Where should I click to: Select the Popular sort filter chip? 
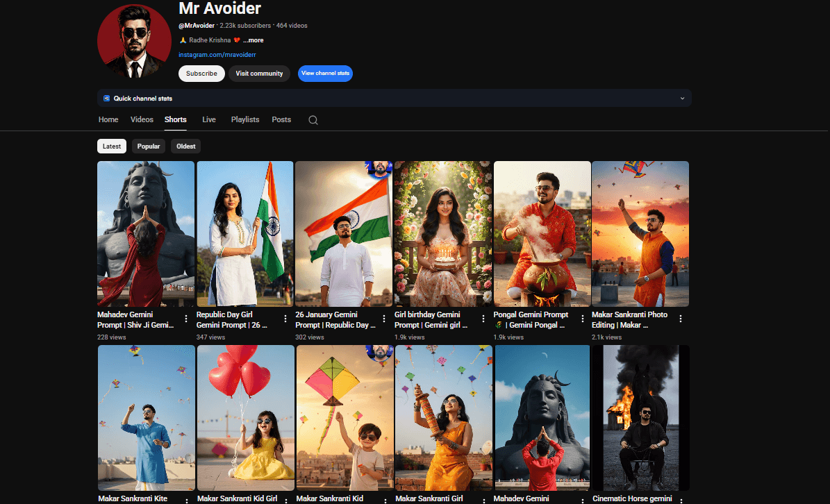click(149, 146)
